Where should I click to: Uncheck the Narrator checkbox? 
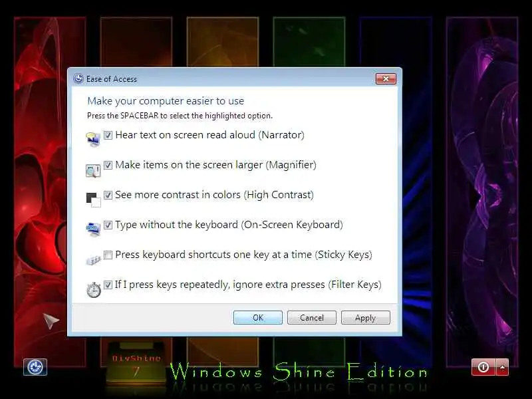pyautogui.click(x=108, y=135)
